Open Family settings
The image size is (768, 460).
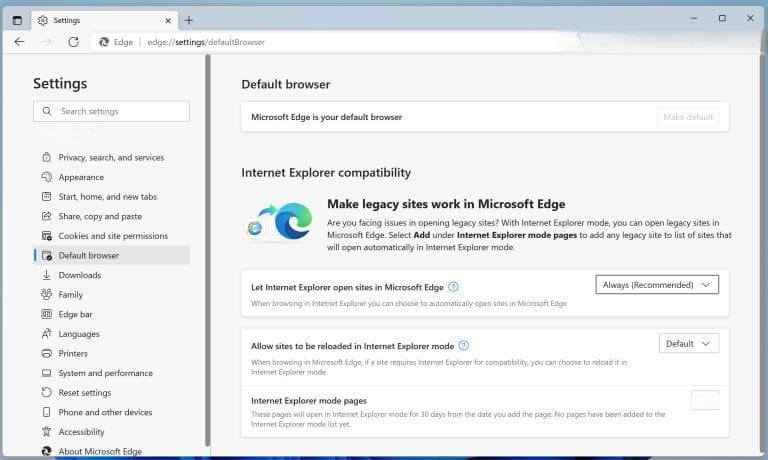coord(71,294)
